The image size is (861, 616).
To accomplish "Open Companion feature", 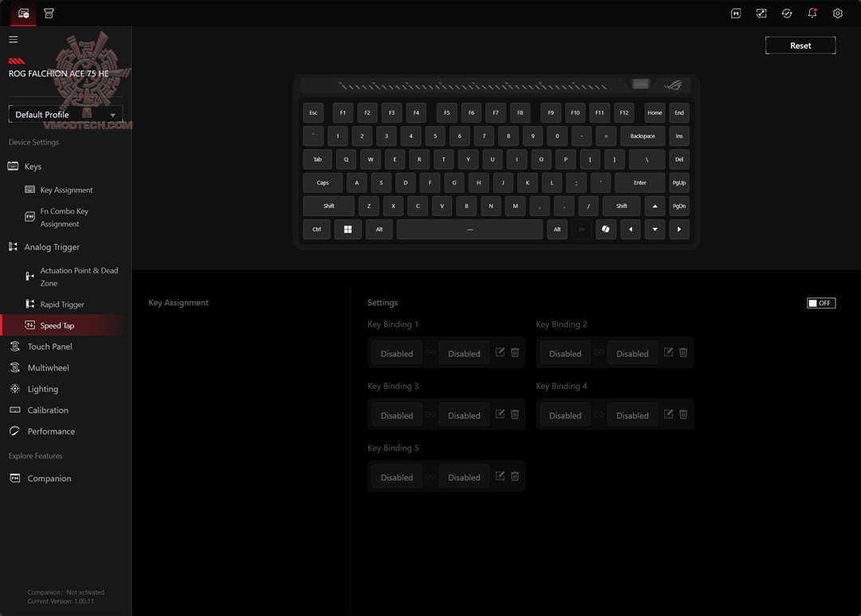I will pos(49,478).
